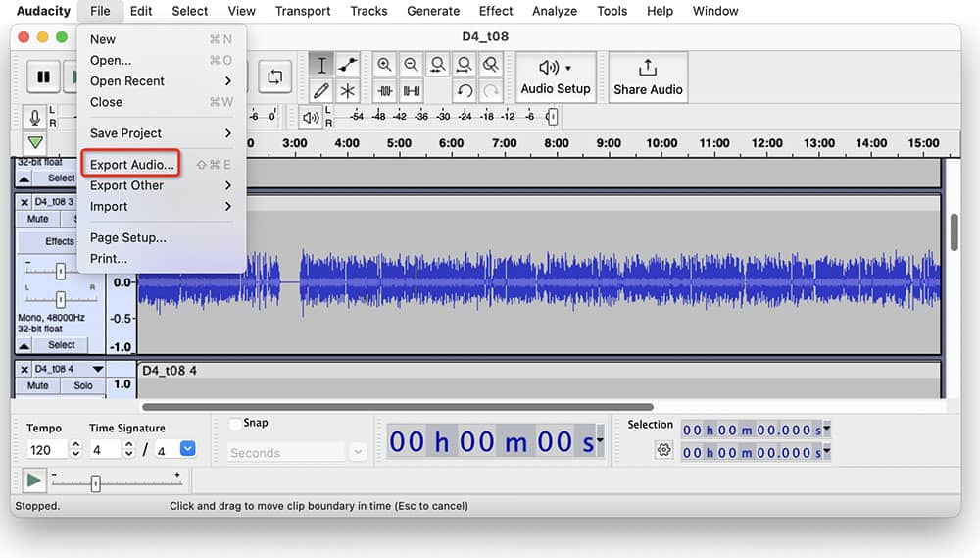This screenshot has height=558, width=980.
Task: Expand the time signature denominator dropdown
Action: pyautogui.click(x=188, y=449)
